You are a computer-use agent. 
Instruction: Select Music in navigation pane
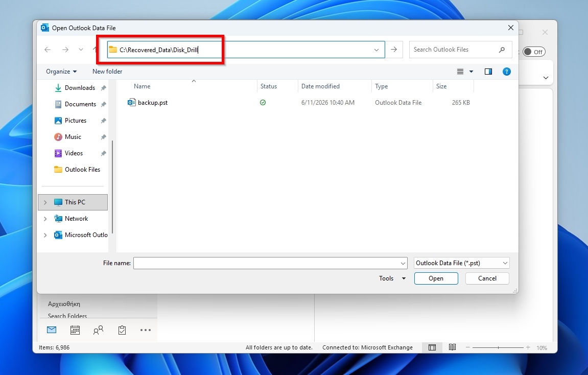click(73, 137)
